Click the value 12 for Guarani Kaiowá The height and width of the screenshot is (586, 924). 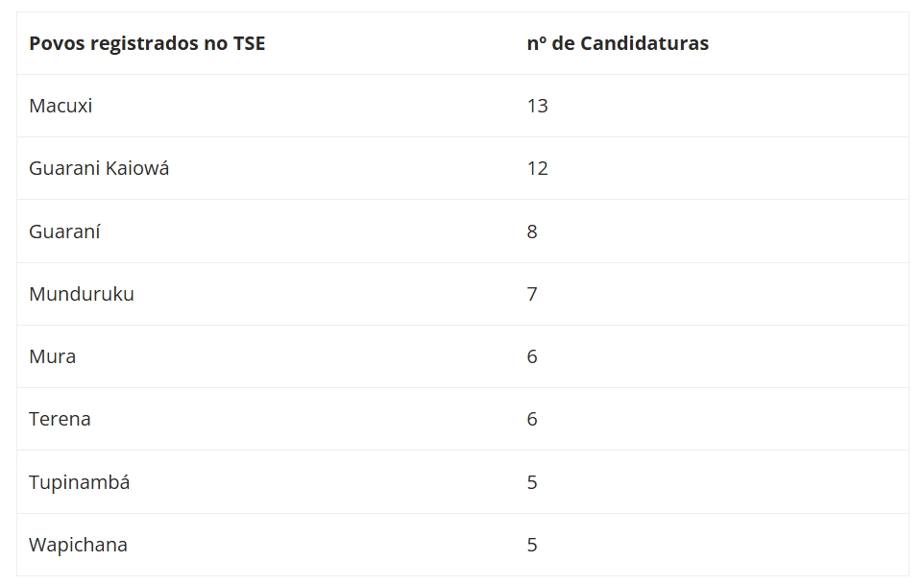click(x=538, y=169)
